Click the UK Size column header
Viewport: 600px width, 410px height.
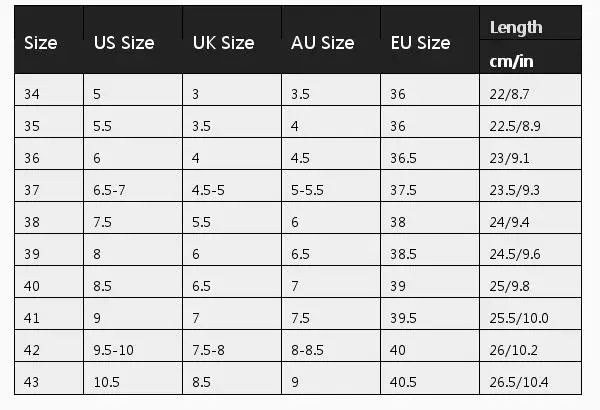coord(232,40)
